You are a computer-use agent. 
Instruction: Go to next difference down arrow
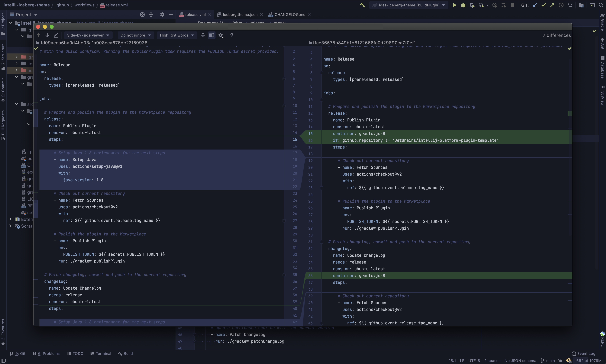(47, 35)
